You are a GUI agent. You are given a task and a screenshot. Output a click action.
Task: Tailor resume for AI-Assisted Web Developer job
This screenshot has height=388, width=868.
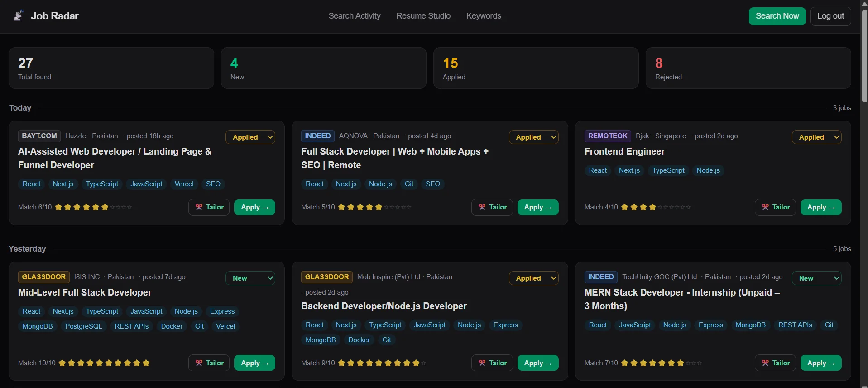pos(209,207)
